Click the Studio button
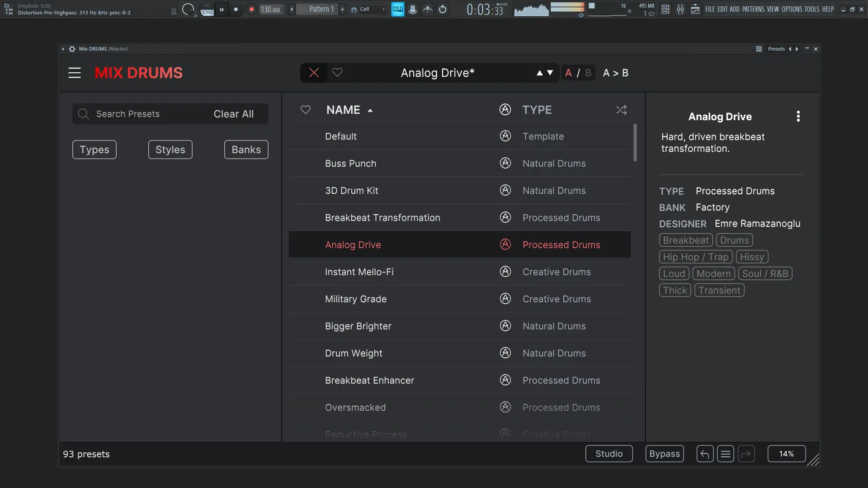Screen dimensions: 868x488 [x=609, y=454]
